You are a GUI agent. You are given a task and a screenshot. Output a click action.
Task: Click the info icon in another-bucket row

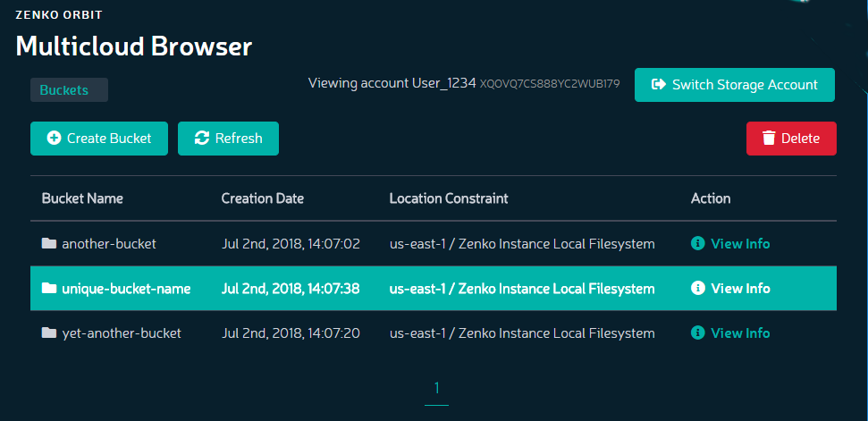coord(698,243)
